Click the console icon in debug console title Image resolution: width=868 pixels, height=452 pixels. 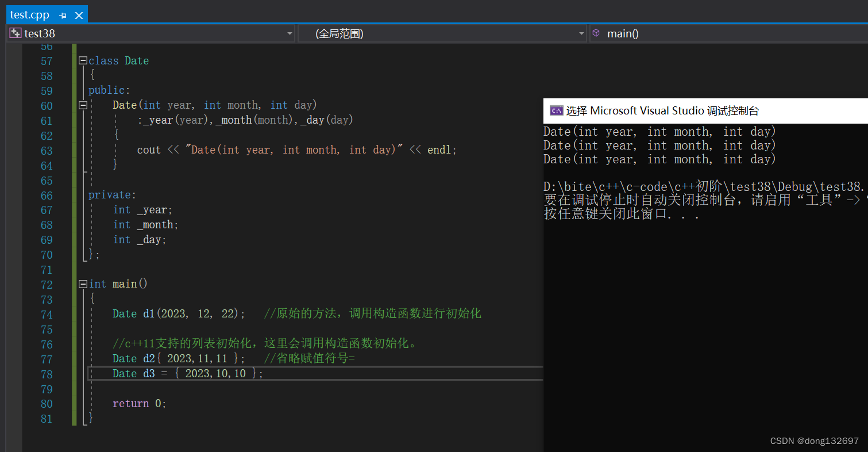click(556, 110)
